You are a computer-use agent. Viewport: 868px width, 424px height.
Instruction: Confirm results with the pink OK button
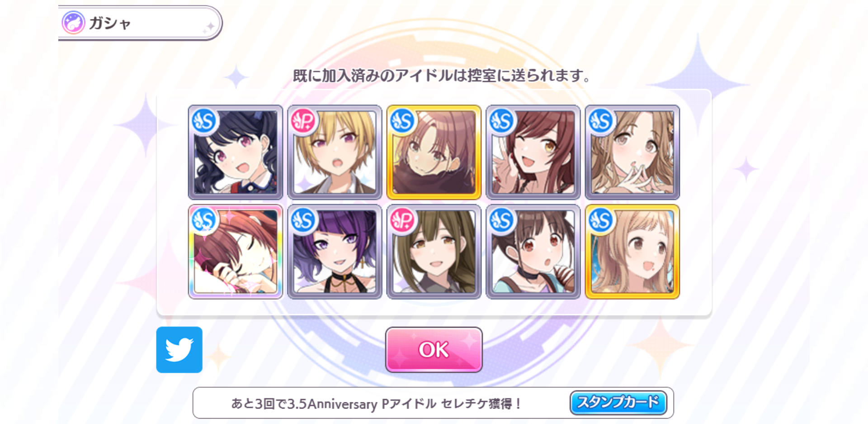pyautogui.click(x=434, y=350)
